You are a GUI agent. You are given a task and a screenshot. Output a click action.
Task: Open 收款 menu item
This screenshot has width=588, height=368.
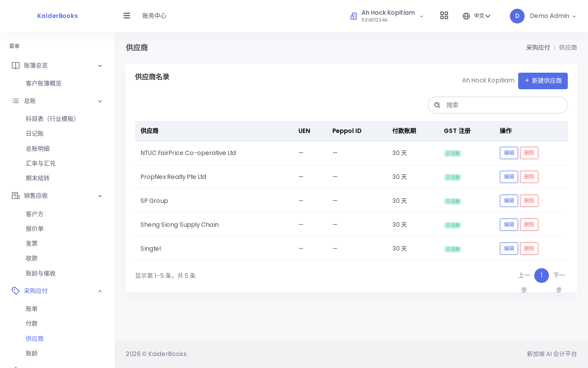point(32,258)
